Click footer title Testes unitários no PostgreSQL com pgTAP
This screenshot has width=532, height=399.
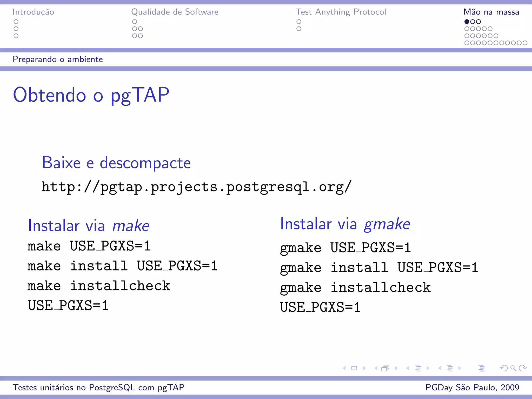pos(99,387)
